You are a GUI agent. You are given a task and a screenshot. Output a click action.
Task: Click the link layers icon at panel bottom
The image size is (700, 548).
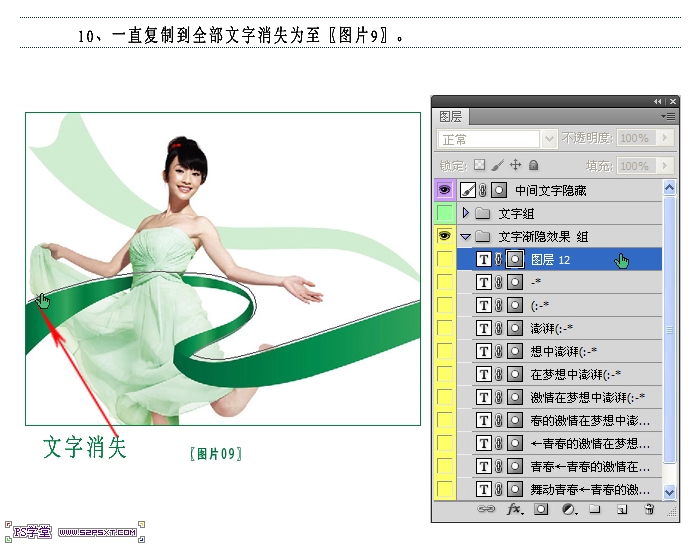pyautogui.click(x=486, y=509)
